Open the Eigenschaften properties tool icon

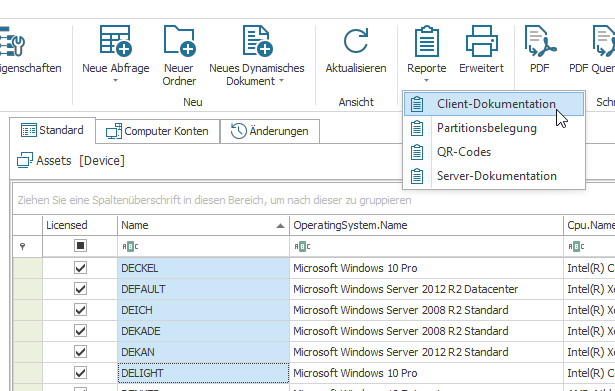click(12, 41)
